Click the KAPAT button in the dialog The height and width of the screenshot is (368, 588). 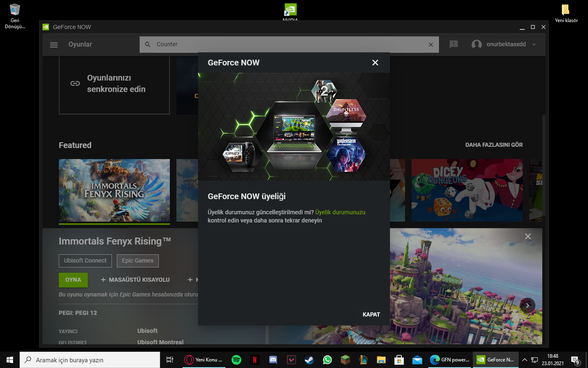[371, 314]
